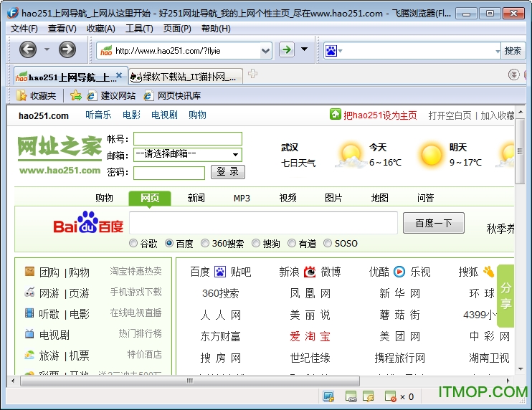Viewport: 532px width, 410px height.
Task: Click today's sun-and-cloud weather icon
Action: (x=350, y=156)
